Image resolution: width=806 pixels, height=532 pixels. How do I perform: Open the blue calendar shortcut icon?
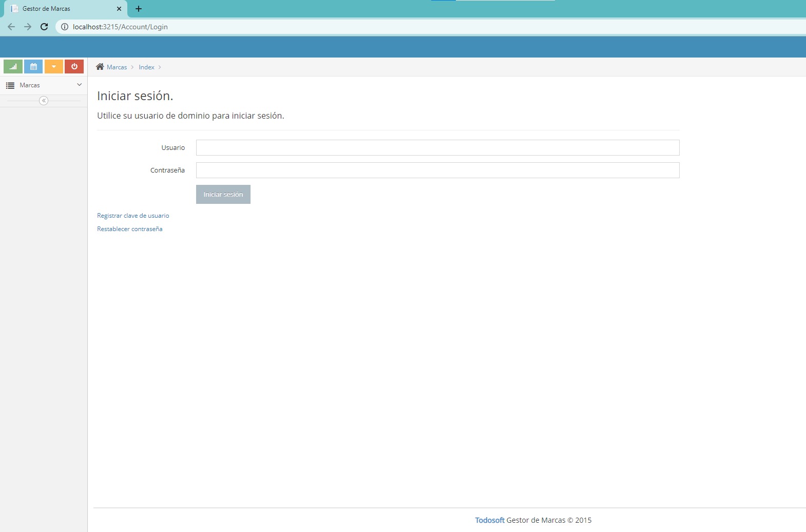pyautogui.click(x=33, y=66)
